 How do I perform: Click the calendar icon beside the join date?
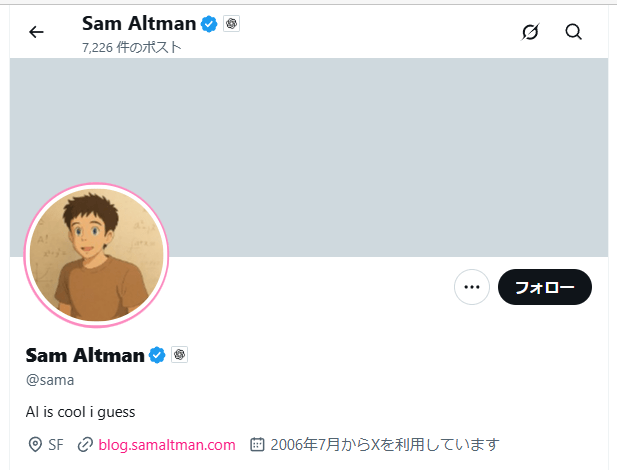click(x=257, y=444)
